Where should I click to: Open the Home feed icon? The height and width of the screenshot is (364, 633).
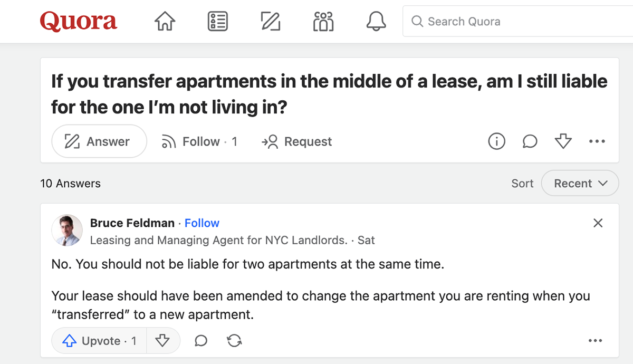[164, 21]
